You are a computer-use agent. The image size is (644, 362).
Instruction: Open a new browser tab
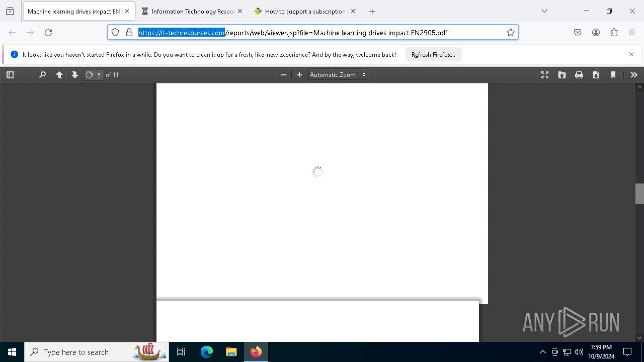(372, 11)
